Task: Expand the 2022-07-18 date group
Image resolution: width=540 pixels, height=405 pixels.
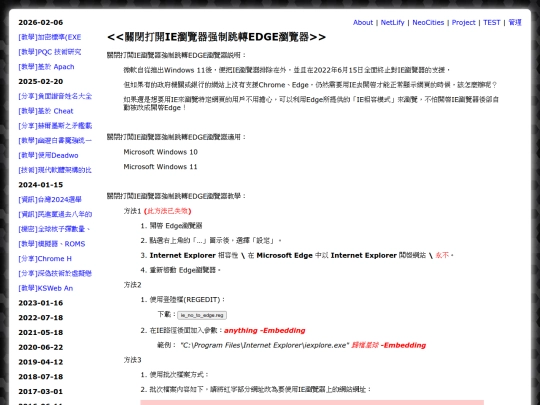Action: coord(41,318)
